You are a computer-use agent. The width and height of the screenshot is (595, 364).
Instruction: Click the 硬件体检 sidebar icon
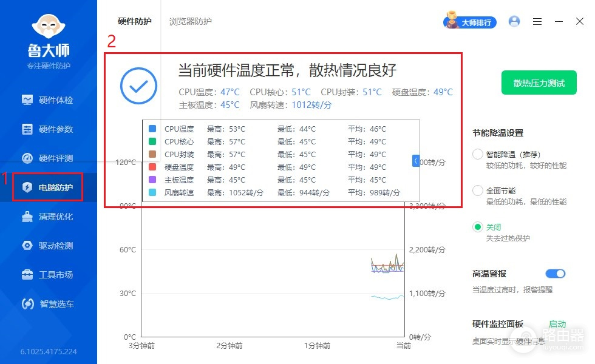(27, 100)
